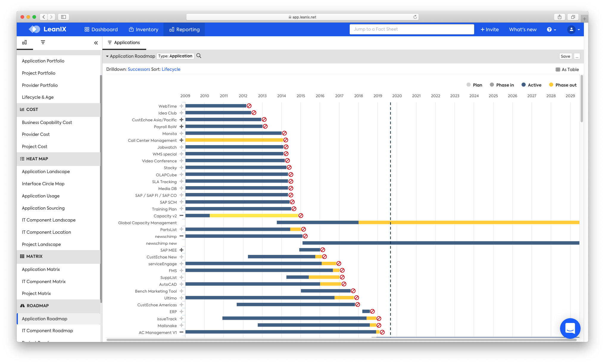Open the chat support bubble
The image size is (605, 364).
click(570, 328)
